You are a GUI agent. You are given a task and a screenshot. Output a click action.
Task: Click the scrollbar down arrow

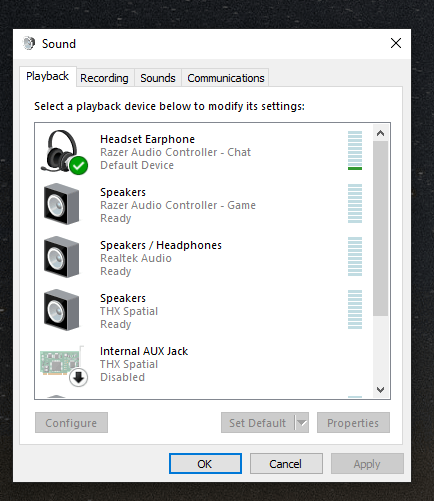[x=380, y=389]
